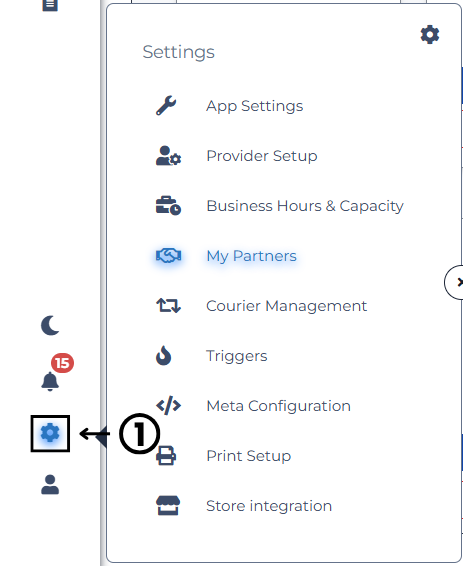Click the retweet arrows Courier Management icon

pos(168,306)
